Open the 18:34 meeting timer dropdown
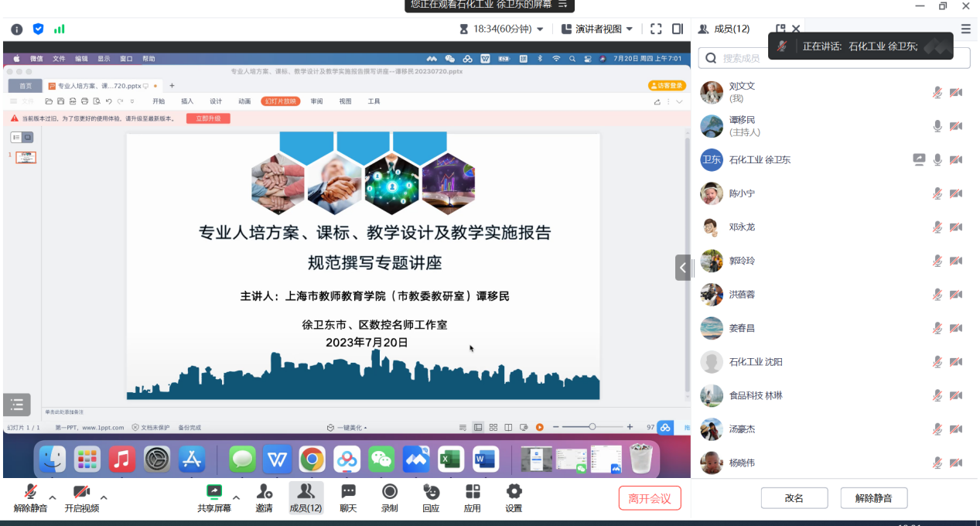 click(x=501, y=29)
